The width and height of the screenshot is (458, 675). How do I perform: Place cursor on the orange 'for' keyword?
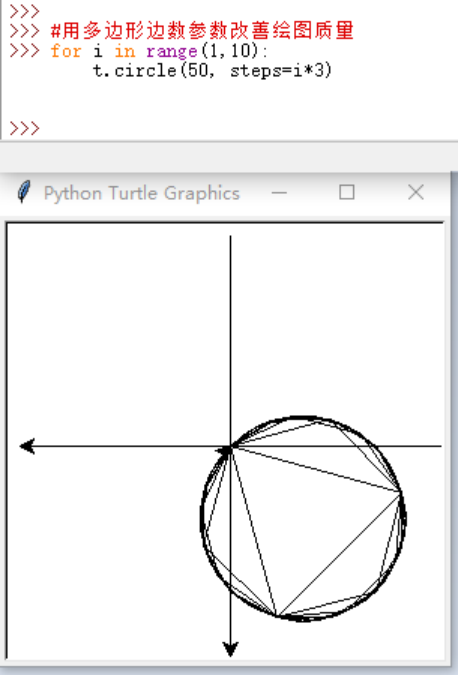tap(66, 51)
